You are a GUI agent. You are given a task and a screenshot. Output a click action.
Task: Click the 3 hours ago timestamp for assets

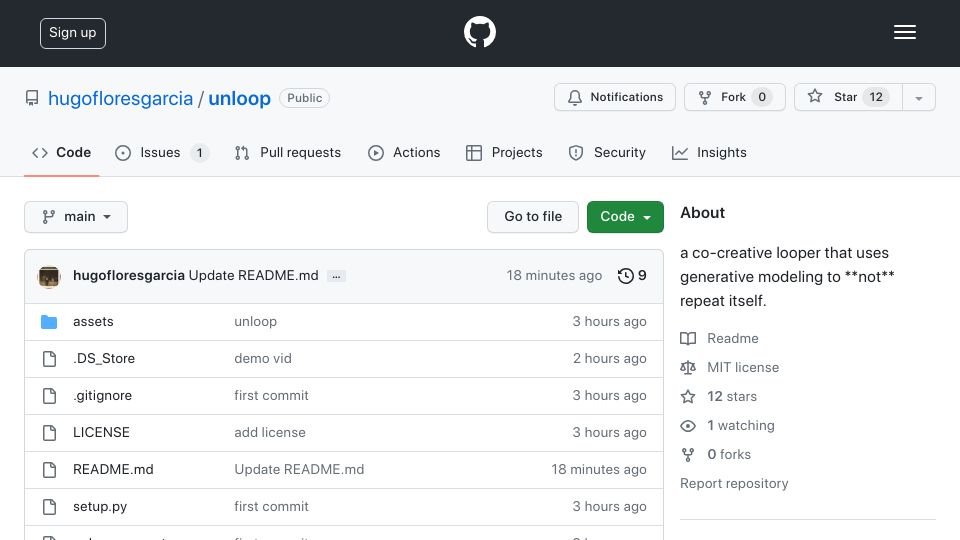(x=609, y=321)
